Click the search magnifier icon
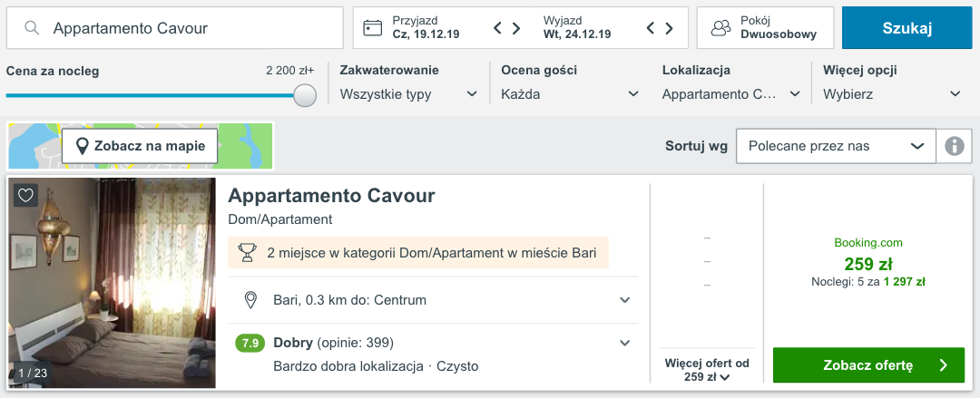Image resolution: width=980 pixels, height=398 pixels. click(x=33, y=28)
